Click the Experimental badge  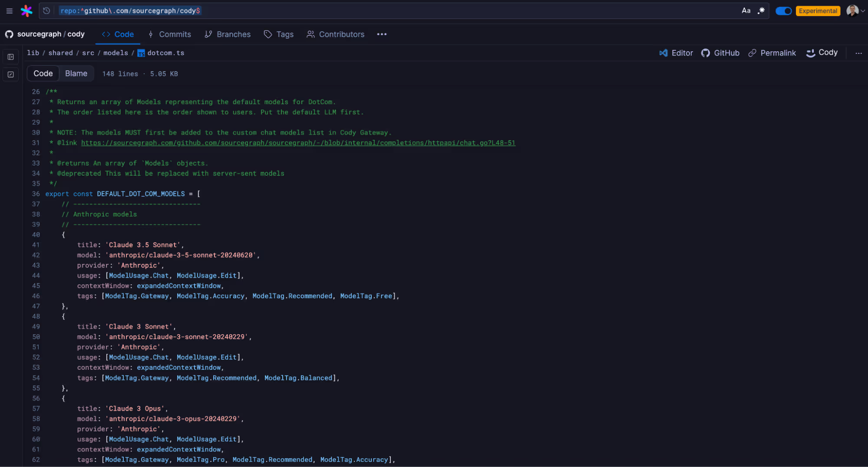818,11
